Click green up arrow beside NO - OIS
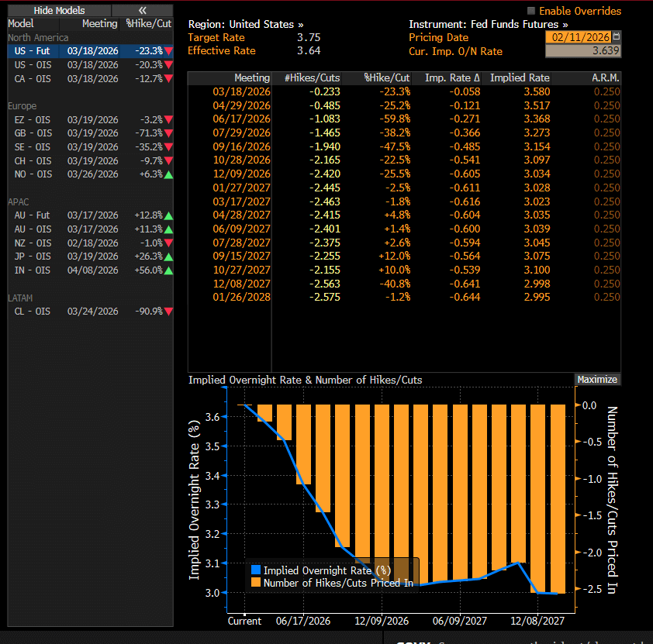The height and width of the screenshot is (644, 653). click(168, 174)
